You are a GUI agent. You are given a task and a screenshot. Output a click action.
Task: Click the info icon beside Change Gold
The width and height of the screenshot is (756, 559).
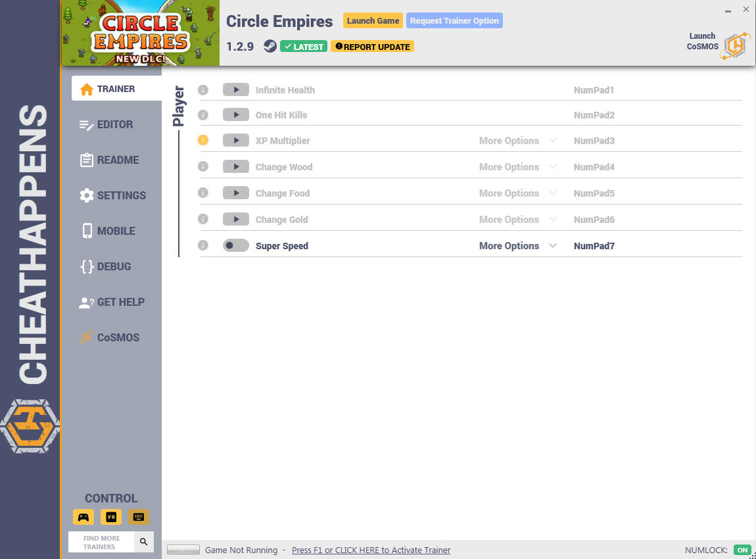tap(203, 219)
